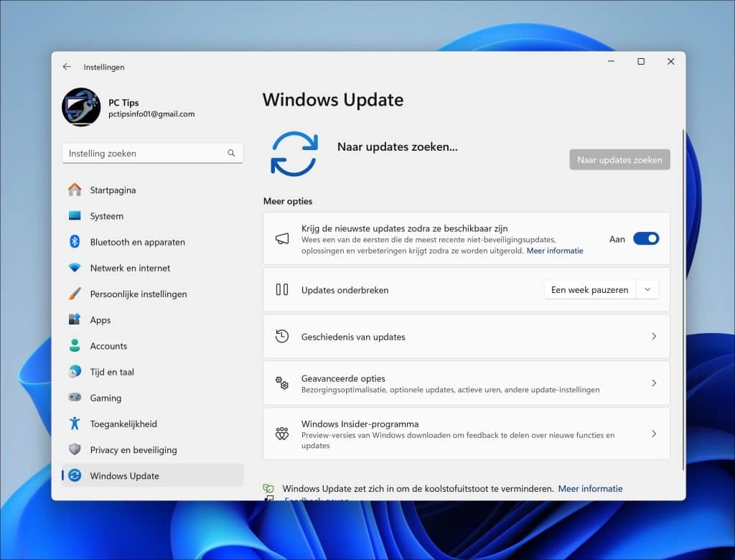
Task: Click the Gaming controller icon
Action: [75, 397]
